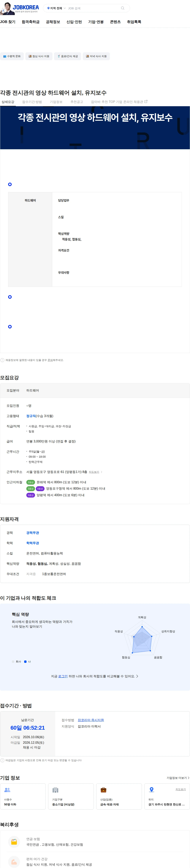Open the 지역 전체 region dropdown
Viewport: 190px width, 868px height.
tap(56, 8)
